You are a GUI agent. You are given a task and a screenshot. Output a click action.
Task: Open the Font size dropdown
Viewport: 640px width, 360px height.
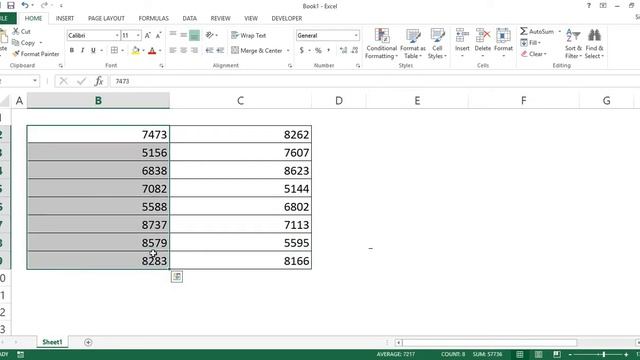click(138, 36)
